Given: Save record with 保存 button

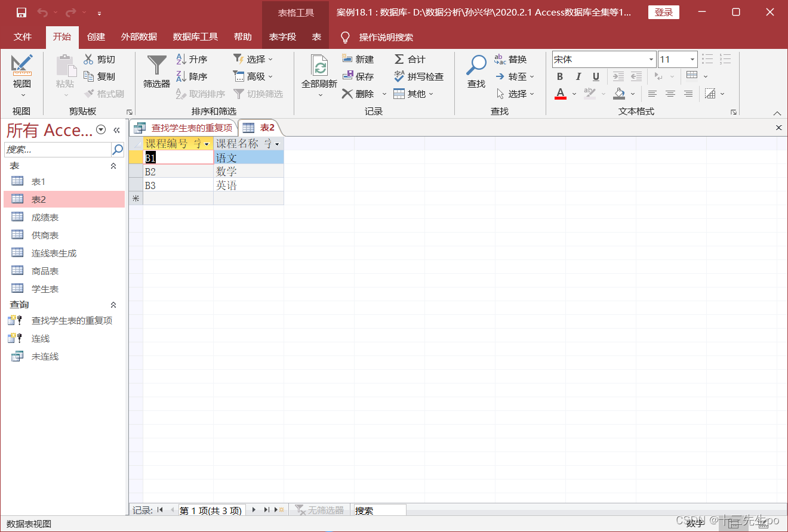Looking at the screenshot, I should (358, 76).
